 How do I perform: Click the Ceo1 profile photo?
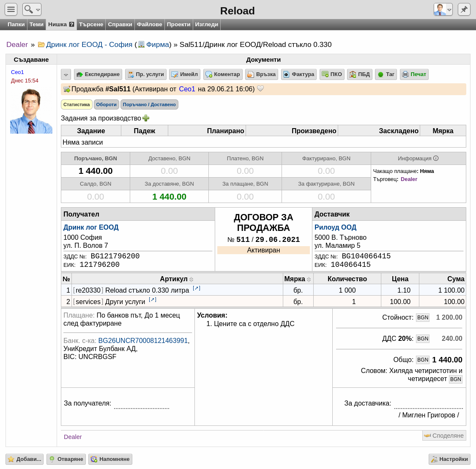click(31, 111)
